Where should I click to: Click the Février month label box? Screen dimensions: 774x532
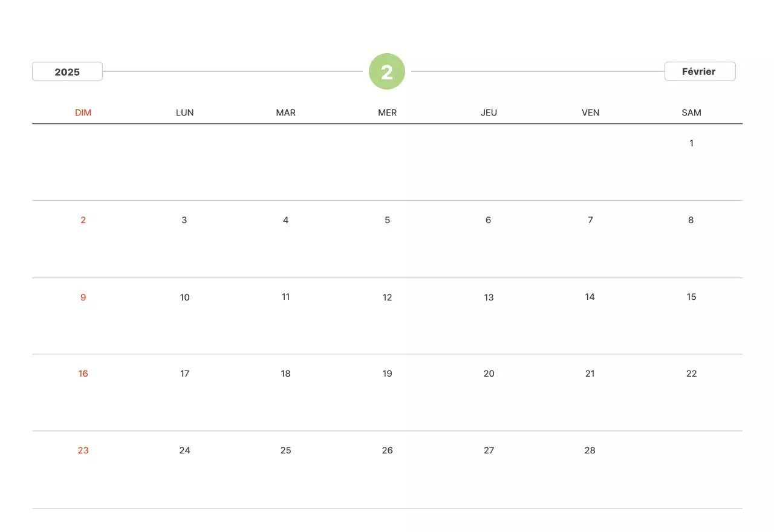point(700,71)
